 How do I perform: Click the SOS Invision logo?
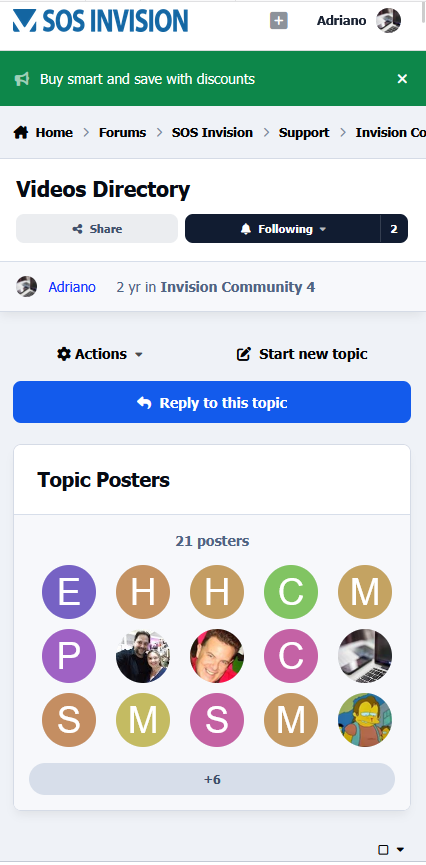pos(100,21)
